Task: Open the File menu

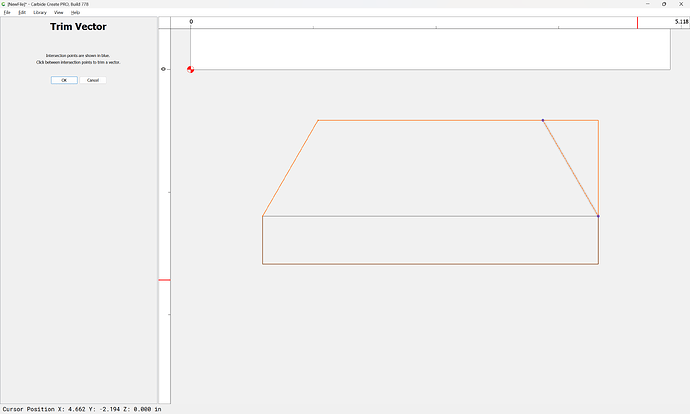Action: click(x=7, y=12)
